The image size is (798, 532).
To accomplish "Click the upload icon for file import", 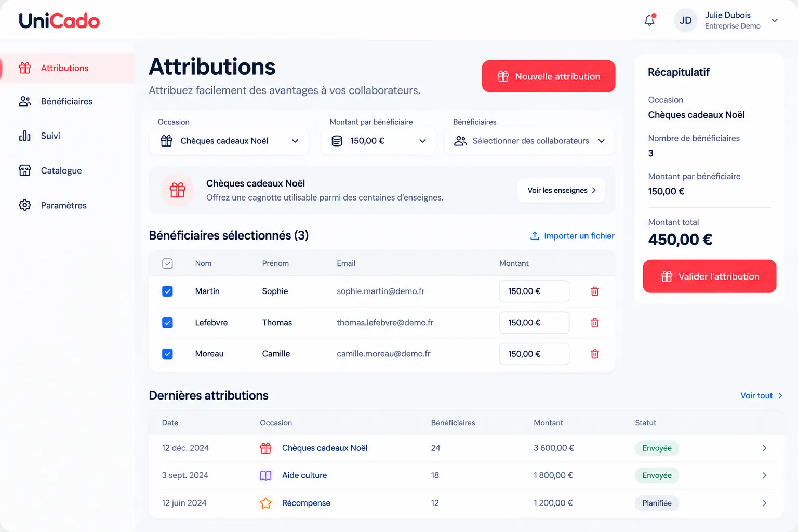I will 535,236.
